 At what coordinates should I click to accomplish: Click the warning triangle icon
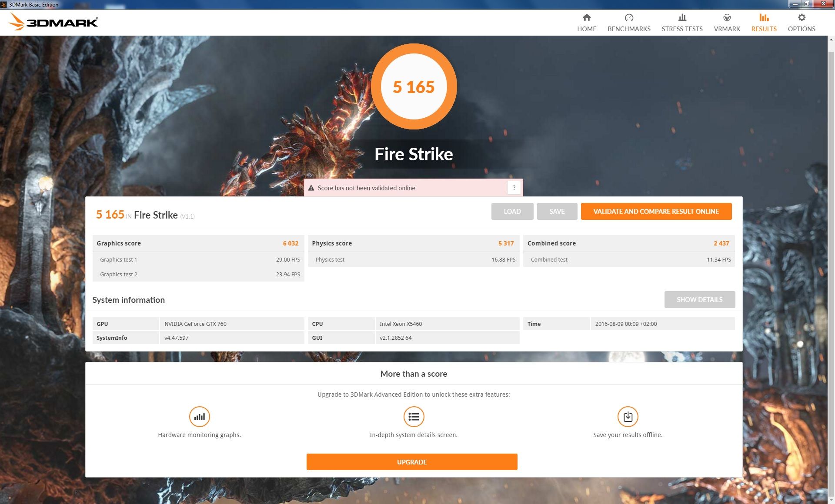tap(311, 188)
